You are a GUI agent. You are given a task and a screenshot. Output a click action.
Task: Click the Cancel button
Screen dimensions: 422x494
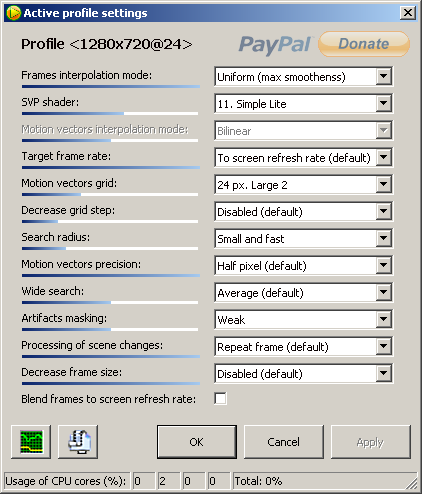tap(284, 442)
